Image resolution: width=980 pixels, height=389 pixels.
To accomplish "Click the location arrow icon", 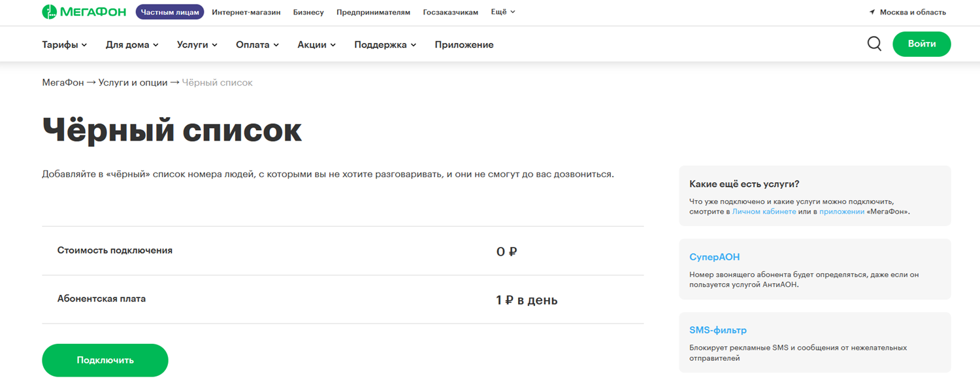I will pos(872,12).
